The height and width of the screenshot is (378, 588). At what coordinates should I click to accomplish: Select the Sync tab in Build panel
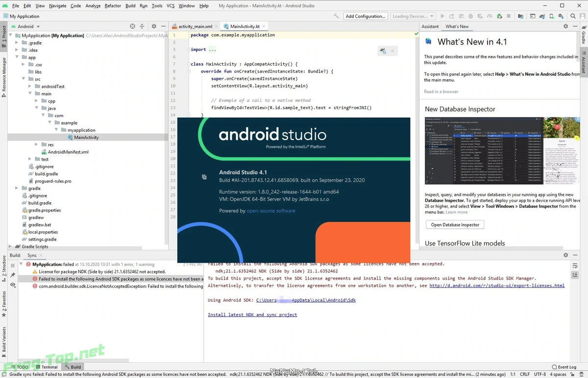(32, 256)
